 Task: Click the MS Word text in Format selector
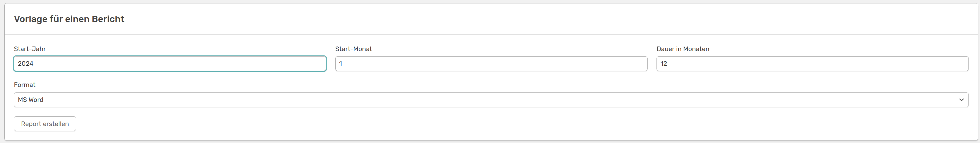tap(31, 100)
